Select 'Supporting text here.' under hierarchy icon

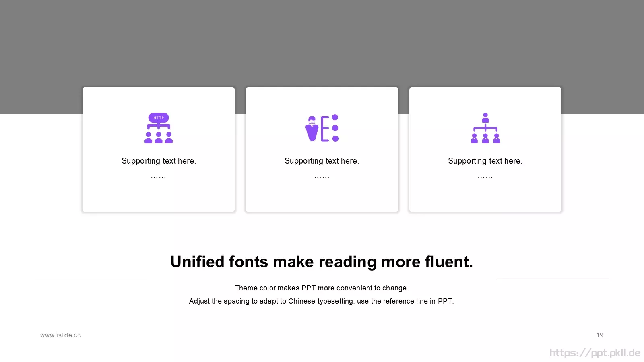(x=485, y=161)
